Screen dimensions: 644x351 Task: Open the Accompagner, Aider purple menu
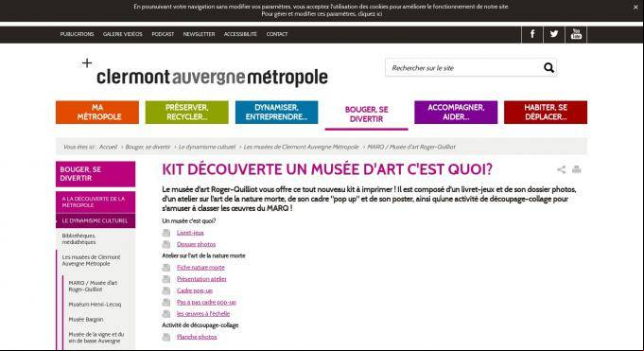coord(456,113)
